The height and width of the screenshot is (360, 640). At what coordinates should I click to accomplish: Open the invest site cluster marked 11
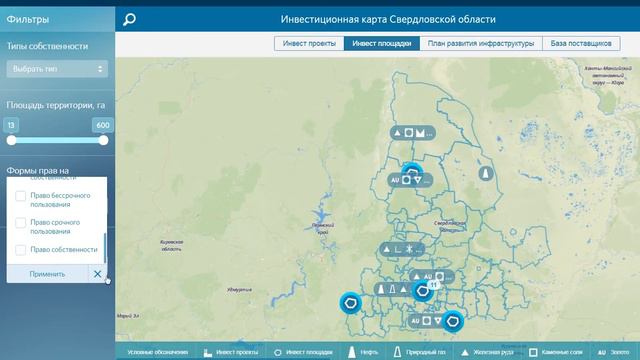click(423, 291)
